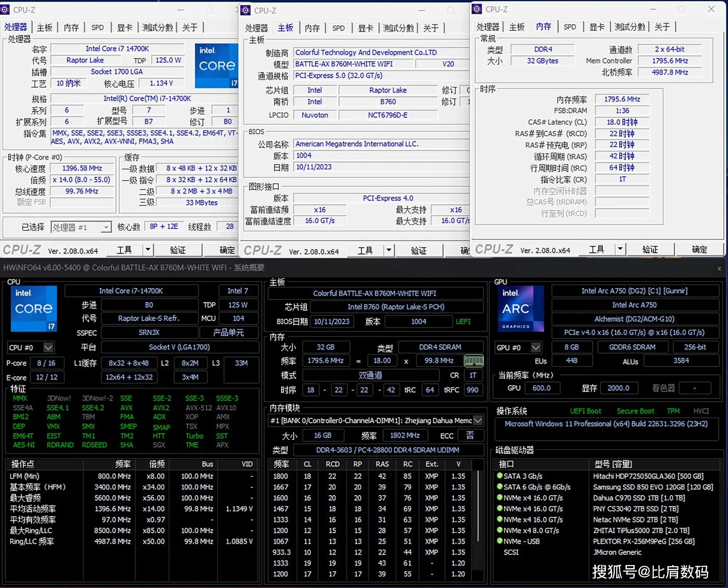Minimize the right CPU-Z memory window
Screen dimensions: 728x588
coord(653,9)
